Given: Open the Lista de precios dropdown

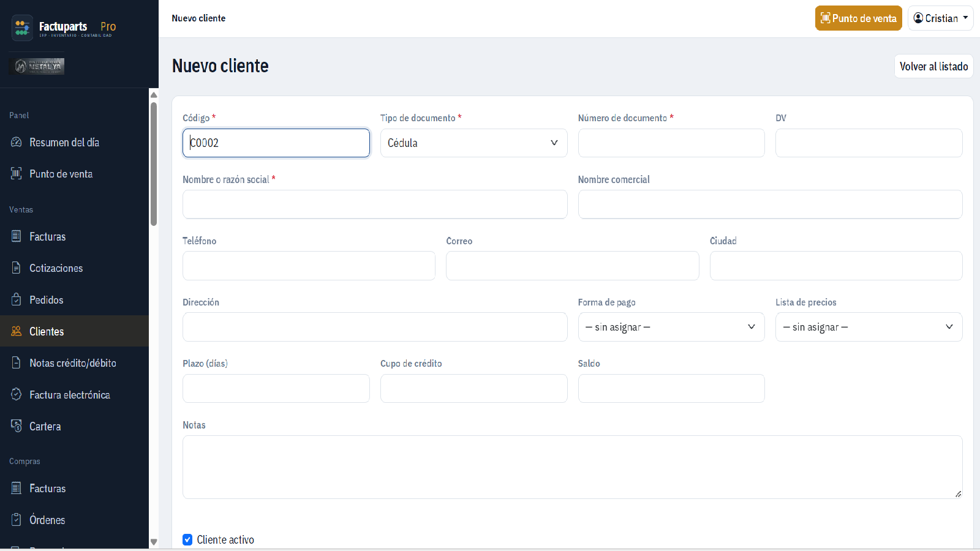Looking at the screenshot, I should point(869,327).
